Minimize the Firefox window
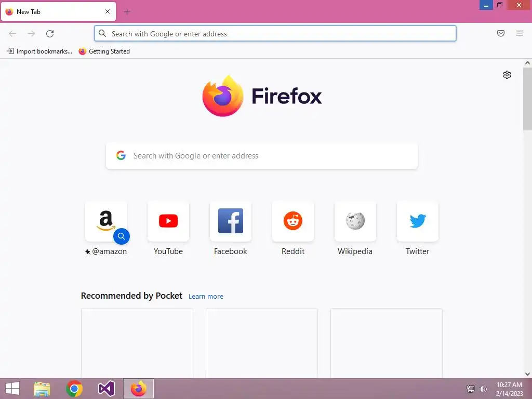Image resolution: width=532 pixels, height=399 pixels. (x=486, y=5)
